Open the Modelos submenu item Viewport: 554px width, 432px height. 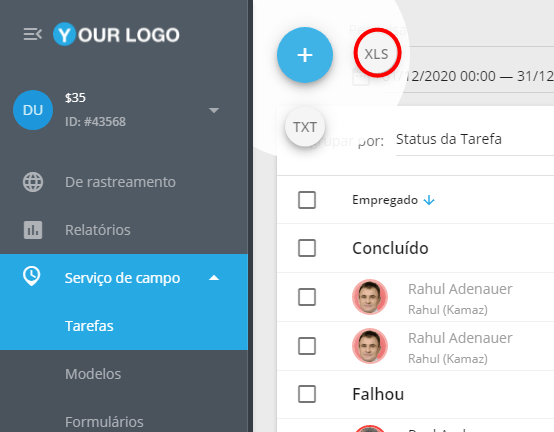click(x=93, y=374)
